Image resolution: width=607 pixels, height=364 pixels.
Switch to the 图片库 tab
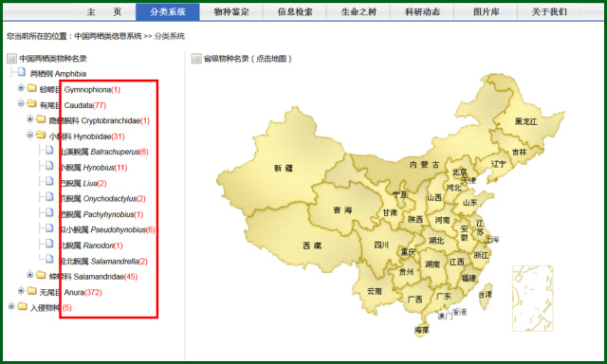tap(486, 12)
